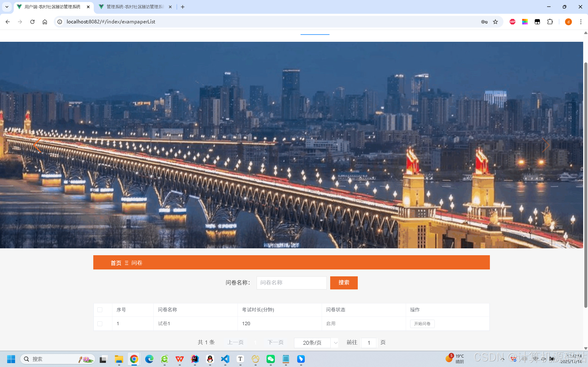The image size is (588, 367).
Task: Click the carousel previous arrow on banner
Action: (37, 145)
